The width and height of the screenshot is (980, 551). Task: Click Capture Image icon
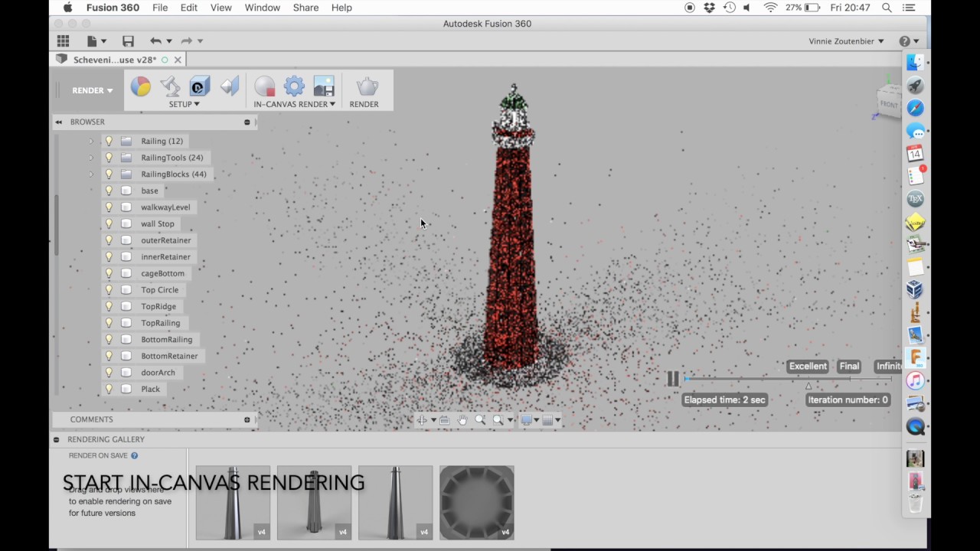click(324, 86)
